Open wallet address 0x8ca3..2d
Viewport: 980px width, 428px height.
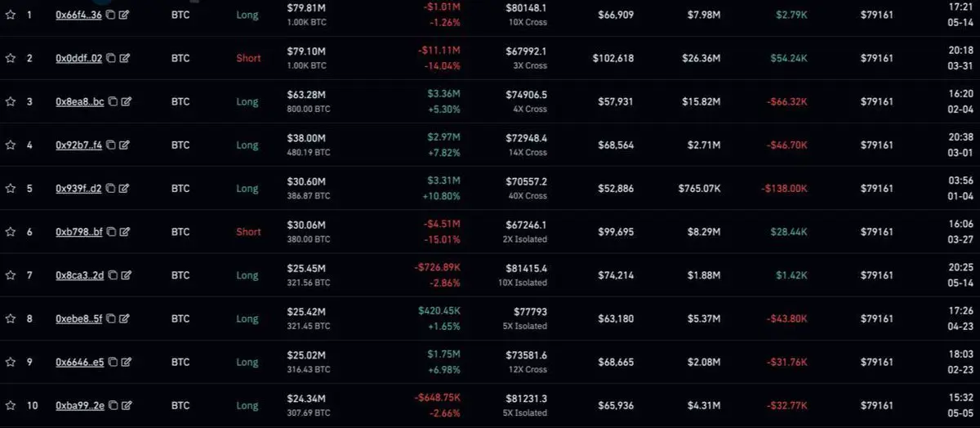(x=79, y=275)
